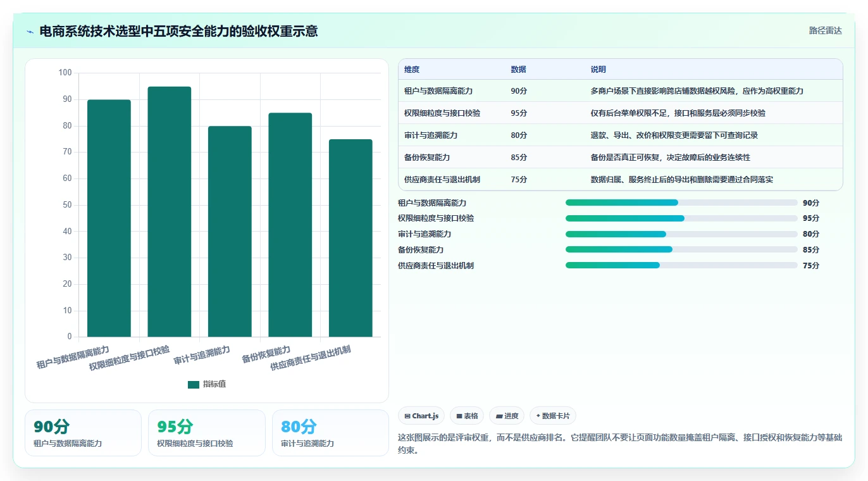Click the description starting 退款、导出、改价
The height and width of the screenshot is (481, 868).
coord(674,135)
